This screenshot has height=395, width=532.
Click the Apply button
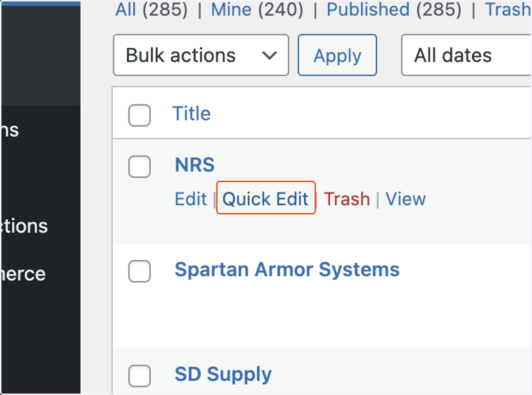337,55
